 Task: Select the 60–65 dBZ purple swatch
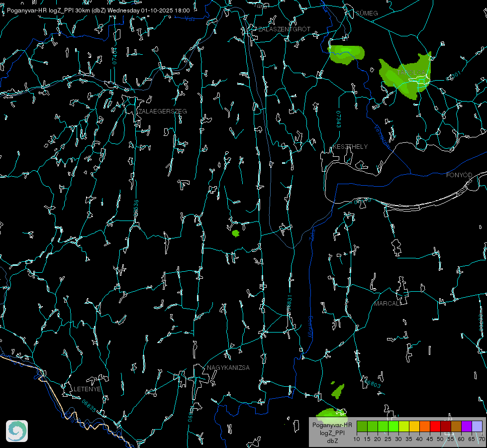(x=467, y=426)
